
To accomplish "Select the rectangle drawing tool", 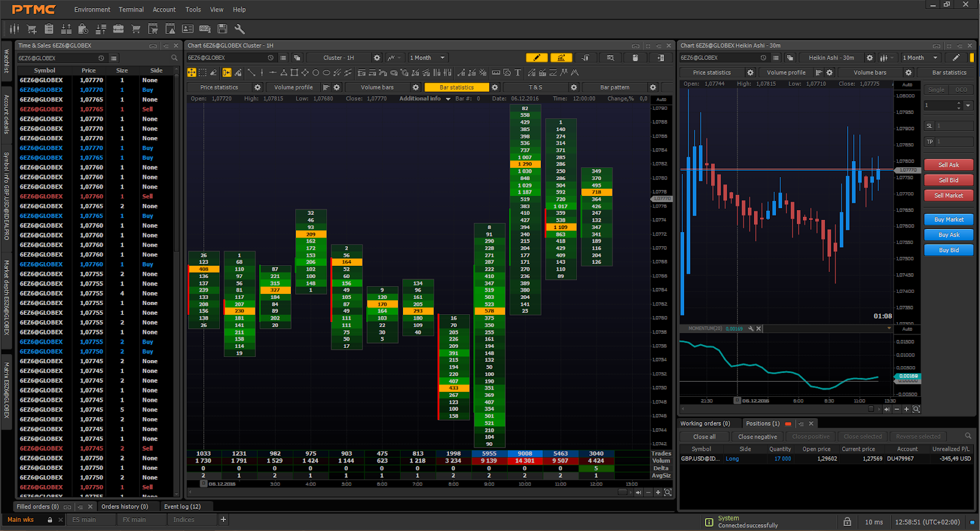I will 295,72.
